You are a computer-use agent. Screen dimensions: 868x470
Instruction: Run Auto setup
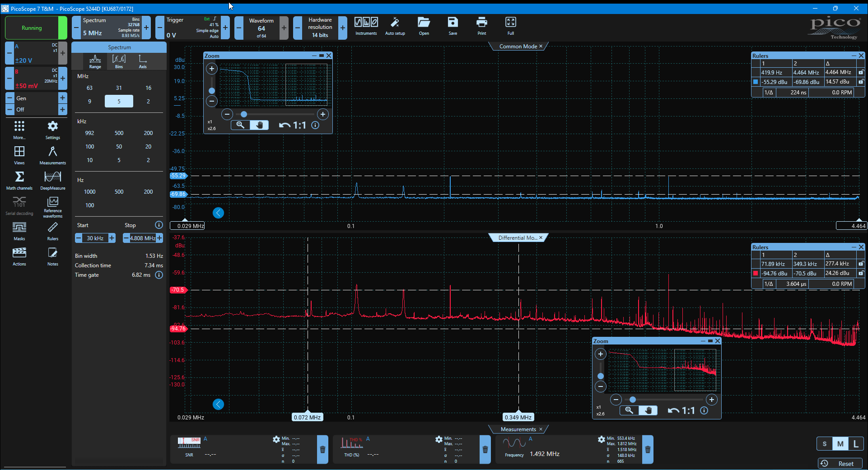[395, 26]
